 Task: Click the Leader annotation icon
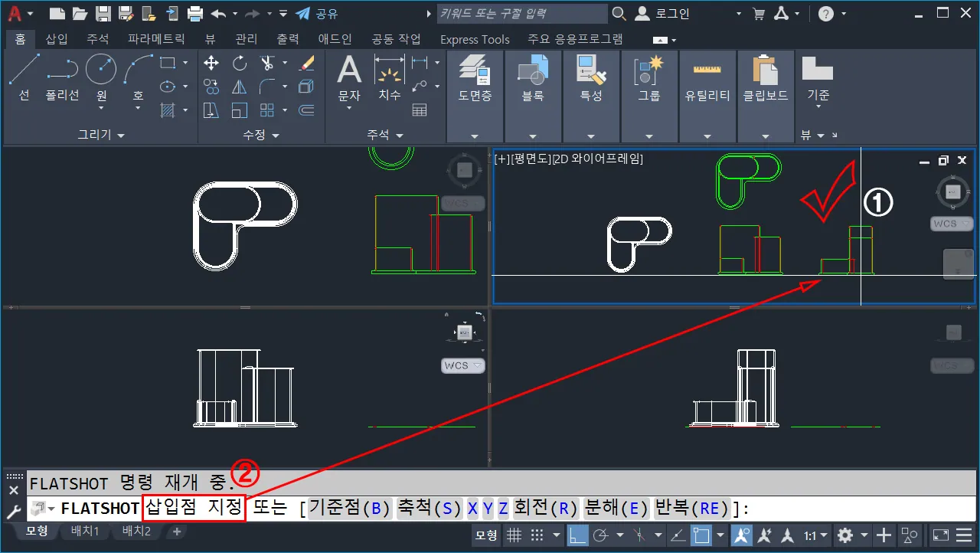[x=419, y=87]
